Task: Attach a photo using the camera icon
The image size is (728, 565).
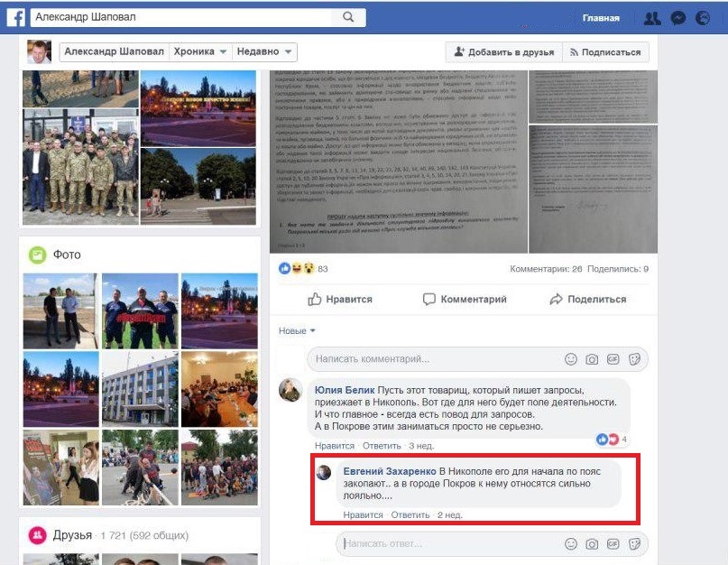Action: [592, 359]
